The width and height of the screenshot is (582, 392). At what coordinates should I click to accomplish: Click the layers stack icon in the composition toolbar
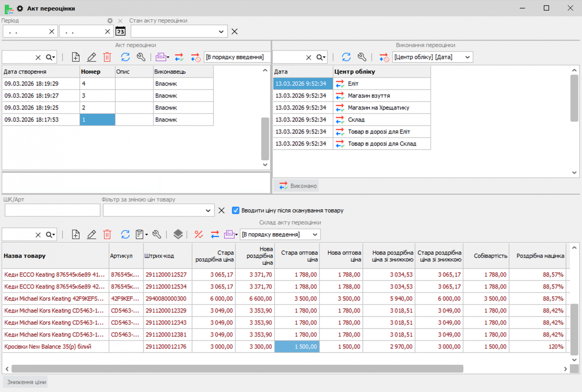pos(178,235)
